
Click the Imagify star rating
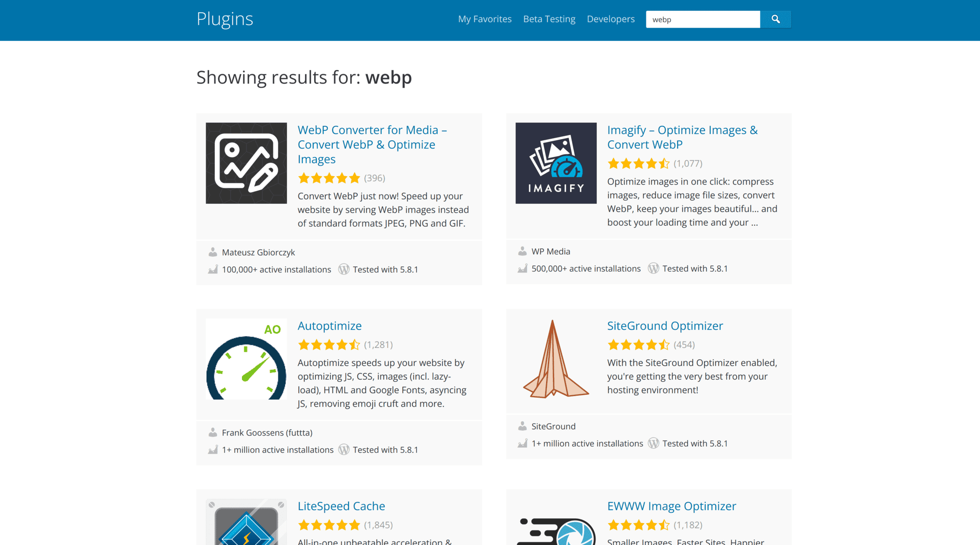tap(638, 163)
